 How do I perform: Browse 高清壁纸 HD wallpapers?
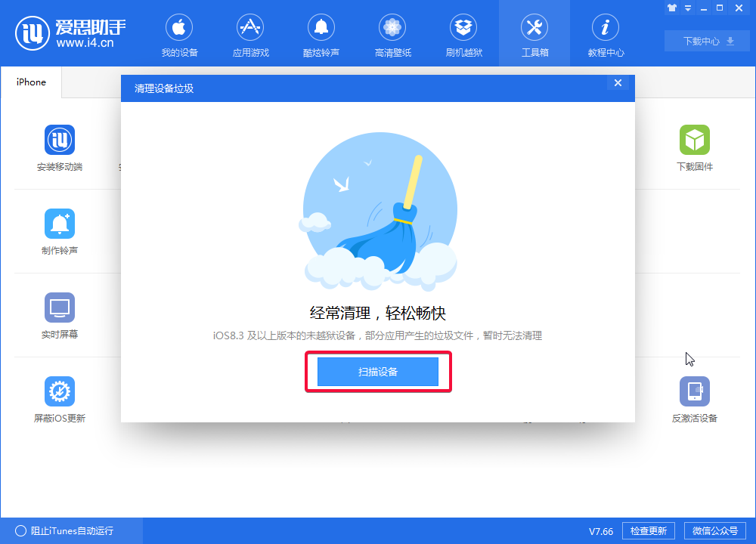coord(392,34)
